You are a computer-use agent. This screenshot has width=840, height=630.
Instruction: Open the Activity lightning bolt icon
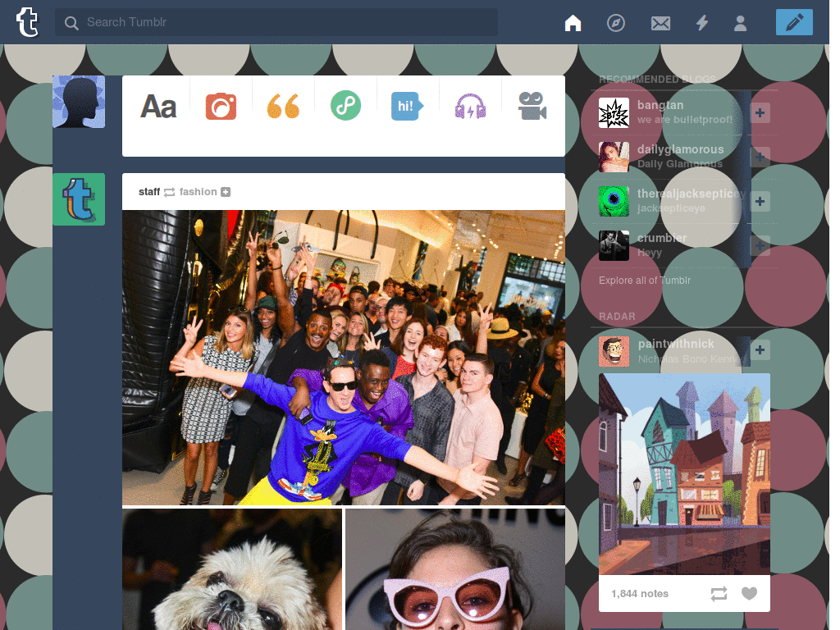pyautogui.click(x=702, y=23)
